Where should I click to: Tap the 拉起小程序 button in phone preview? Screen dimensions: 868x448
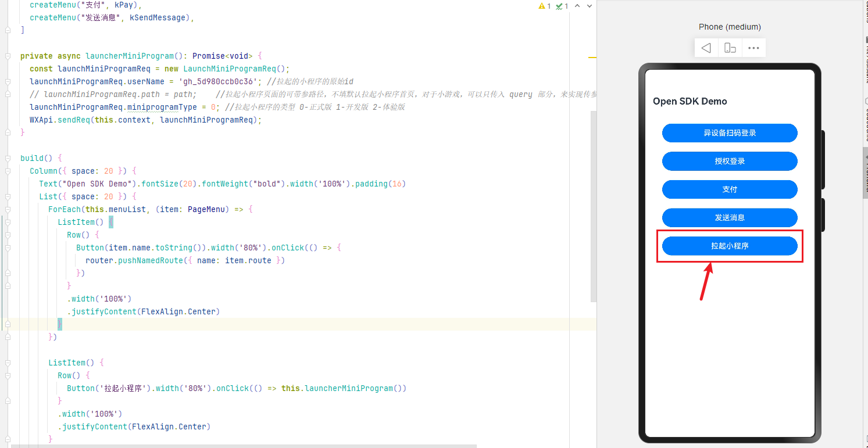[x=730, y=246]
